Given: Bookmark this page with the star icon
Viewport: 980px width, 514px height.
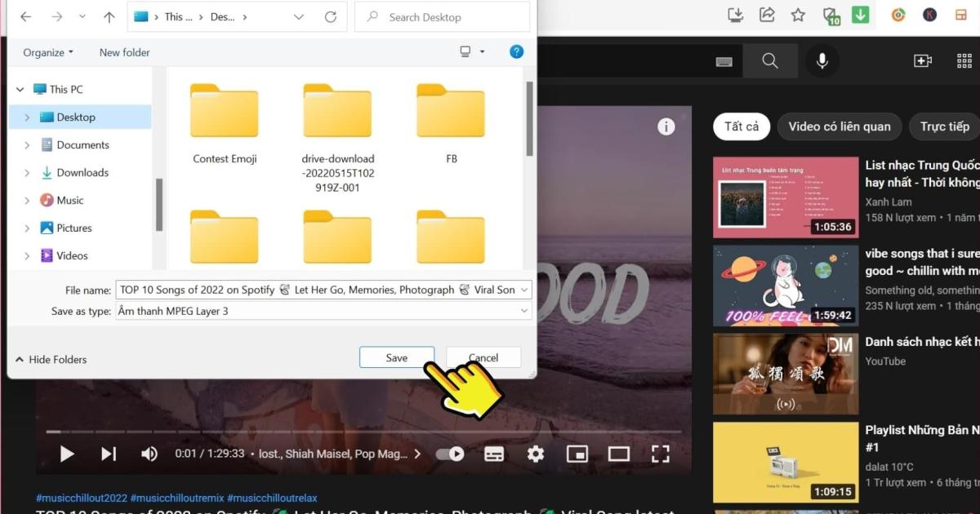Looking at the screenshot, I should click(798, 14).
